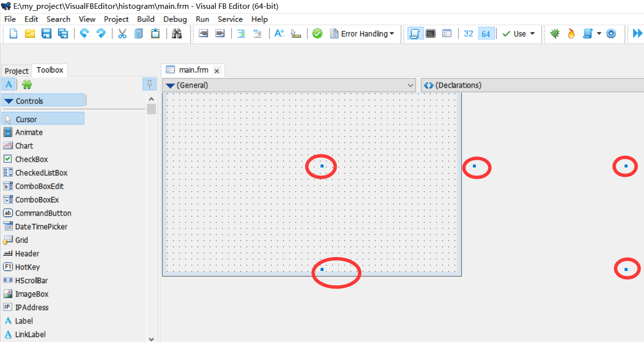Image resolution: width=644 pixels, height=342 pixels.
Task: Switch compilation target to 32-bit
Action: point(468,33)
